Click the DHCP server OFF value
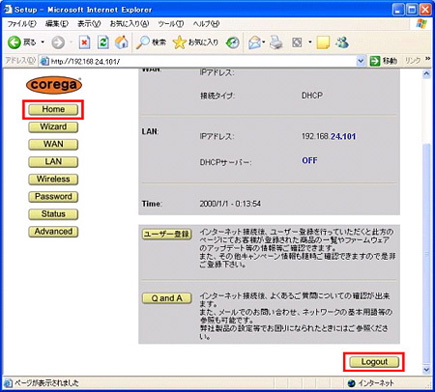The height and width of the screenshot is (392, 435). [x=310, y=161]
